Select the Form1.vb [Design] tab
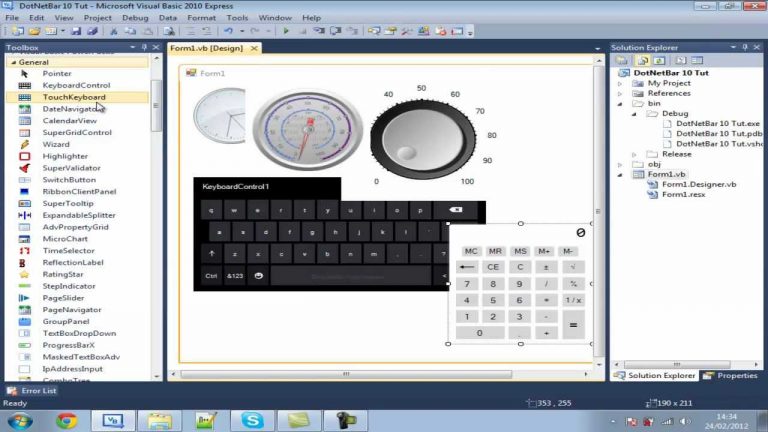Viewport: 768px width, 432px height. tap(207, 48)
